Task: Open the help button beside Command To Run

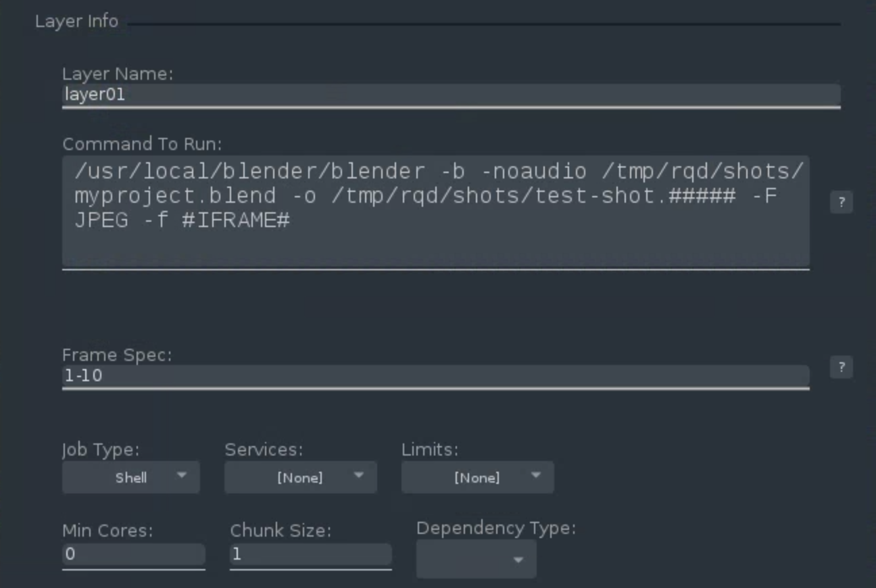Action: pyautogui.click(x=841, y=202)
